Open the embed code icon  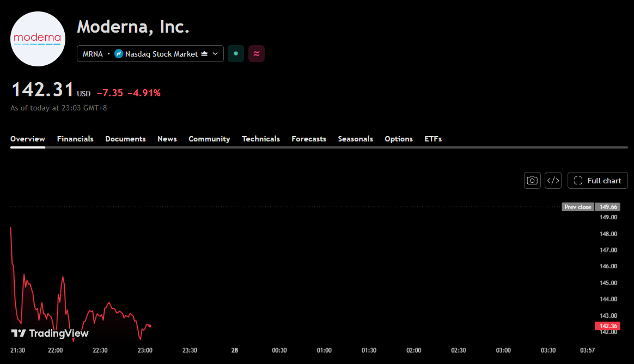pyautogui.click(x=553, y=181)
